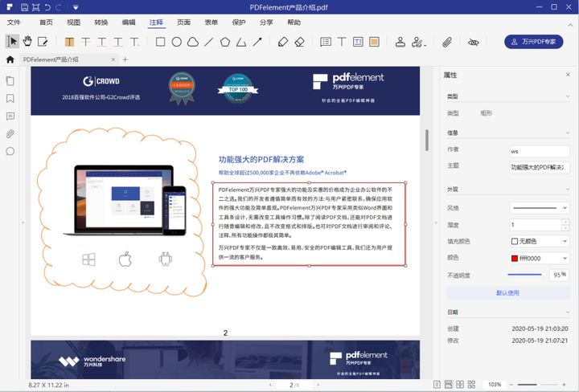Select the arrow selection tool
Image resolution: width=579 pixels, height=392 pixels.
(13, 41)
